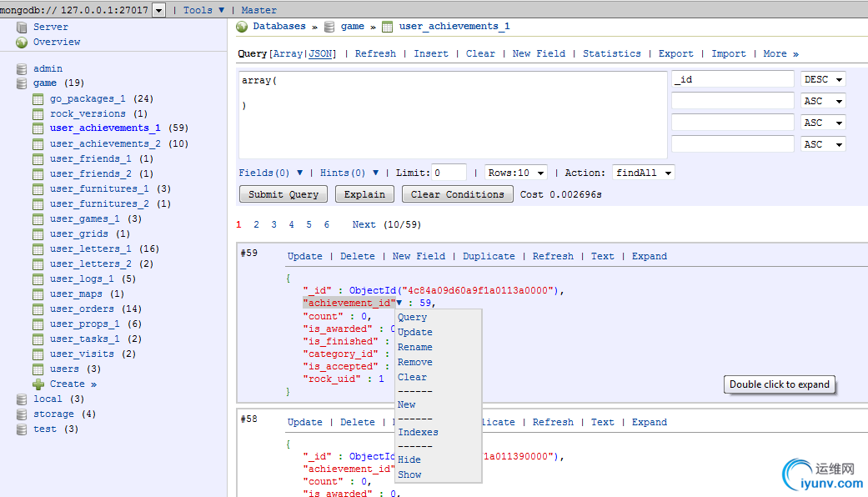Choose Query from the field context menu
The height and width of the screenshot is (497, 868).
tap(413, 317)
